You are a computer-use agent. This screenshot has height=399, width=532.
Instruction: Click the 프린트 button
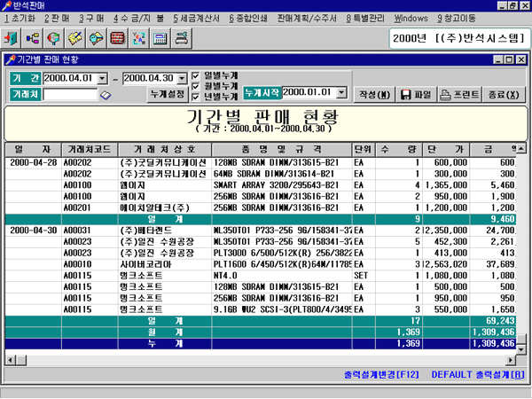459,94
